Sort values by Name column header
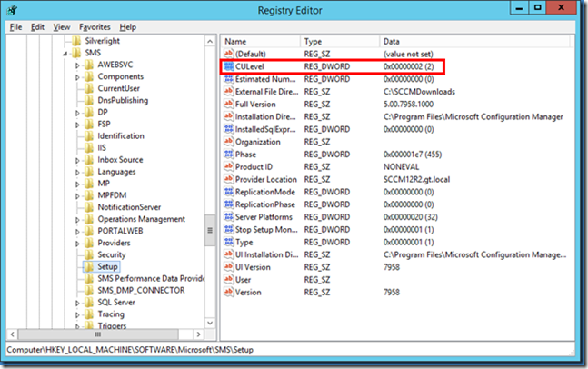 261,41
